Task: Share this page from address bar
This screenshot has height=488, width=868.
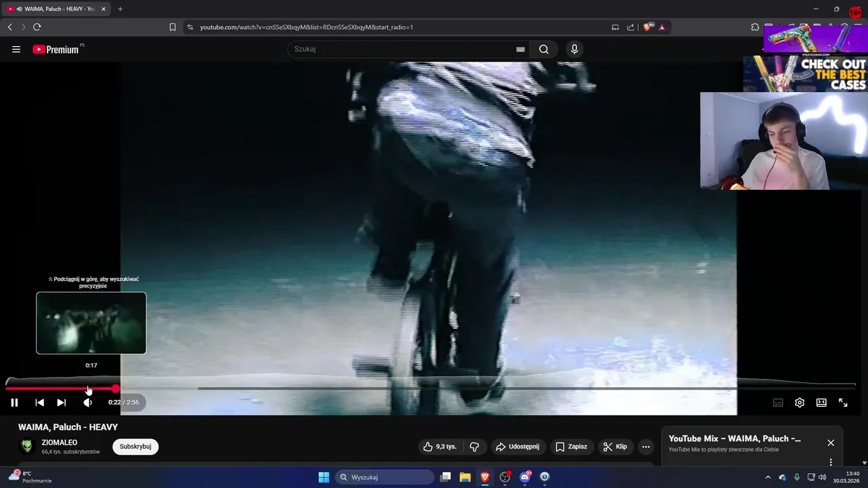Action: (x=631, y=27)
